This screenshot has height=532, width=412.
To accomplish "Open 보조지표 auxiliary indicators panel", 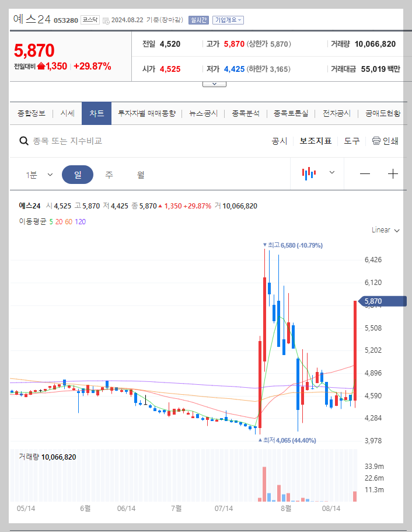I will [315, 141].
